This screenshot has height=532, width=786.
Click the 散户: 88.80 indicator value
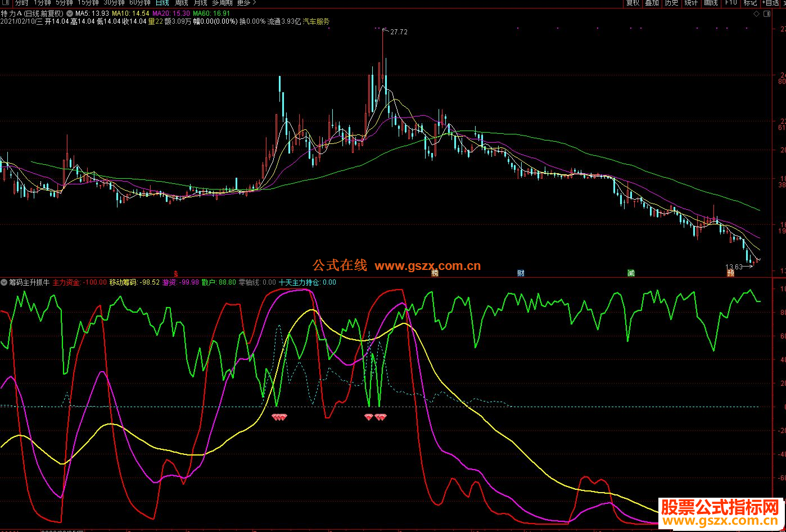(x=219, y=282)
